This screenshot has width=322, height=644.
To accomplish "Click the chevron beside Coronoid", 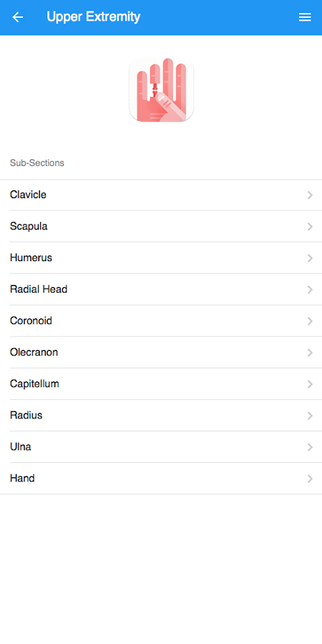I will 310,321.
